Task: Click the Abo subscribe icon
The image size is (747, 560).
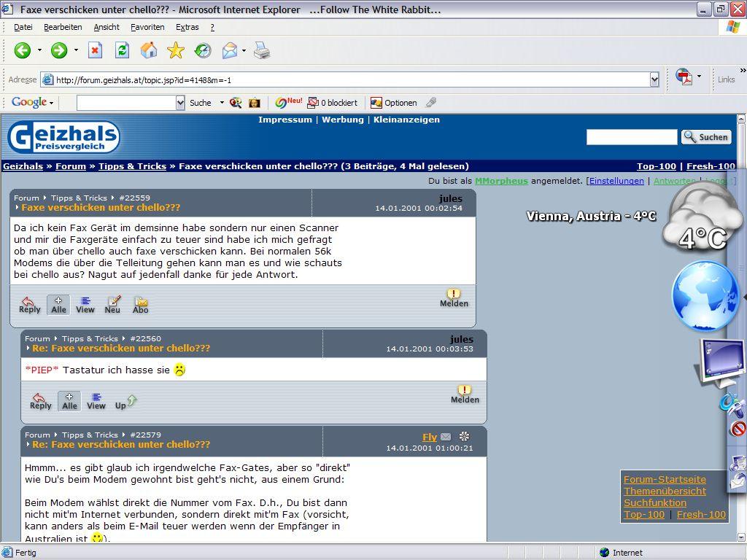Action: [141, 304]
